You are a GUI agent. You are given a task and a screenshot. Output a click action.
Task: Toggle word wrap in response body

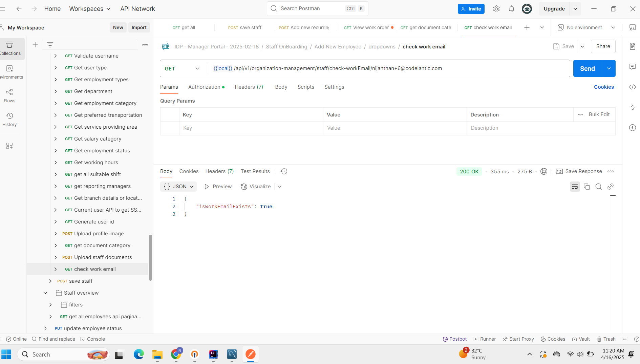click(575, 187)
